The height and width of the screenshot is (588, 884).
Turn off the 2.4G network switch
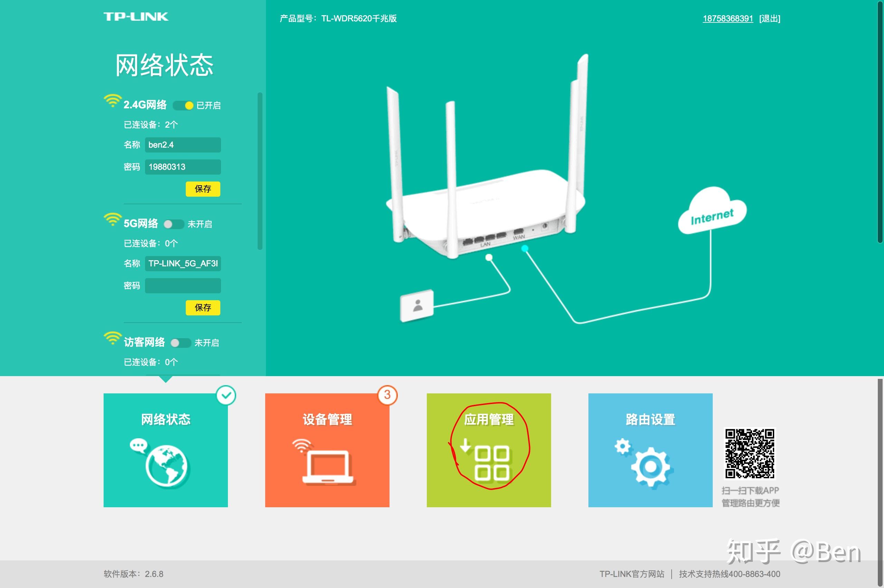click(183, 105)
